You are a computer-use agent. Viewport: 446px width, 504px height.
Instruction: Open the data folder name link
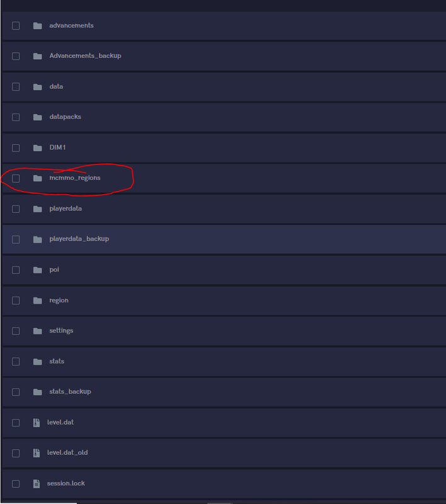[56, 86]
